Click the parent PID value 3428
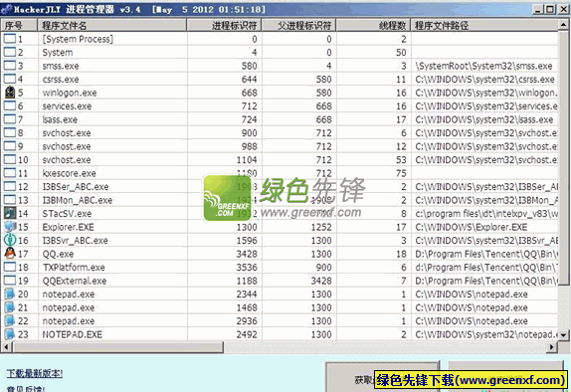 pyautogui.click(x=321, y=281)
